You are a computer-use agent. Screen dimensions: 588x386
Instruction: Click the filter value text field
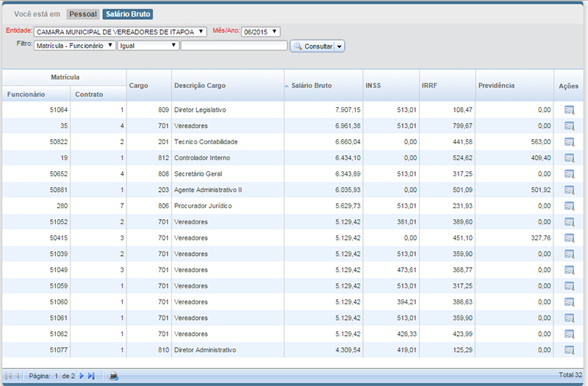(234, 46)
